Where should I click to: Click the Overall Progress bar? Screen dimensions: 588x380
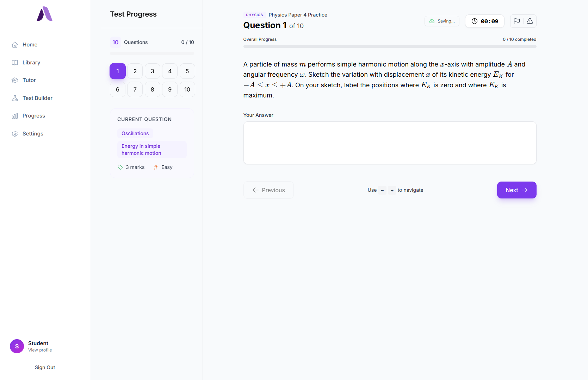(x=390, y=46)
